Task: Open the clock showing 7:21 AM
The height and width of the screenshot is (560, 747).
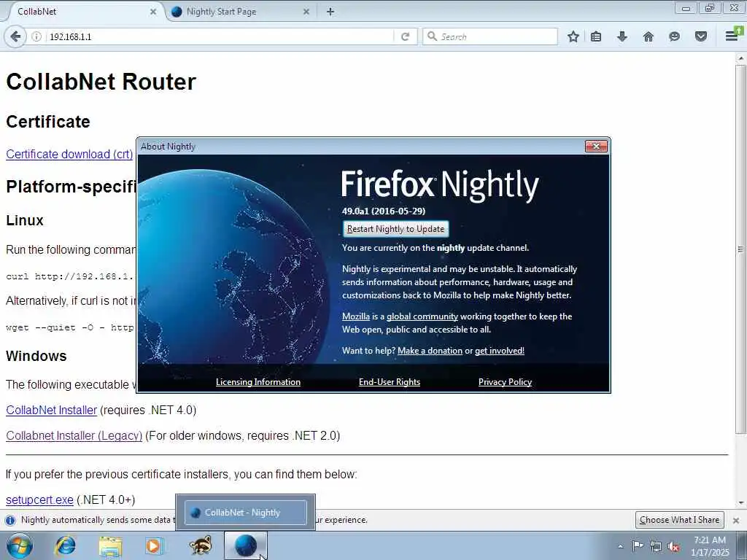Action: click(x=710, y=545)
